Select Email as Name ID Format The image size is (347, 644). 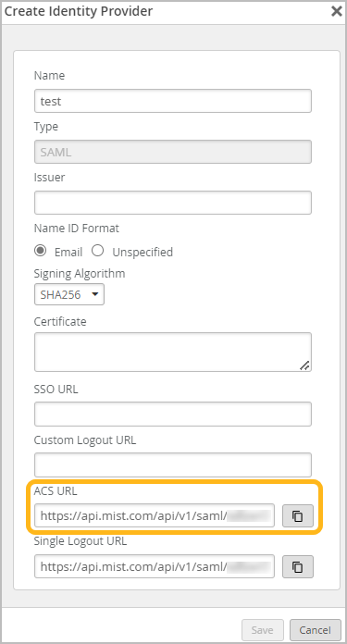[x=40, y=251]
